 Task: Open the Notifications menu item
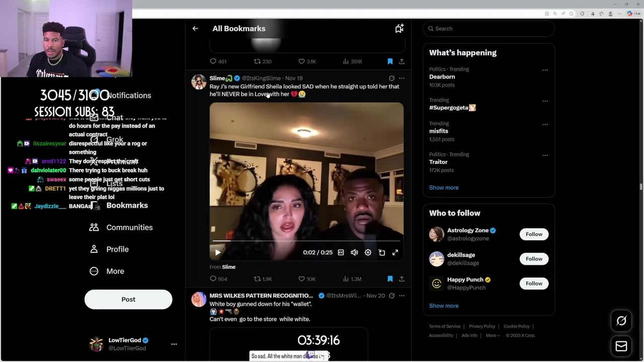[121, 96]
